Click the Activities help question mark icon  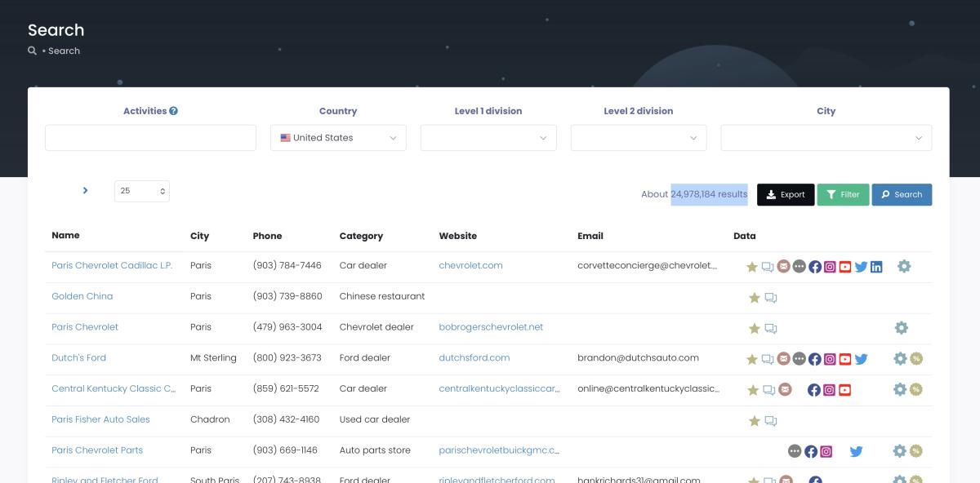pos(174,111)
